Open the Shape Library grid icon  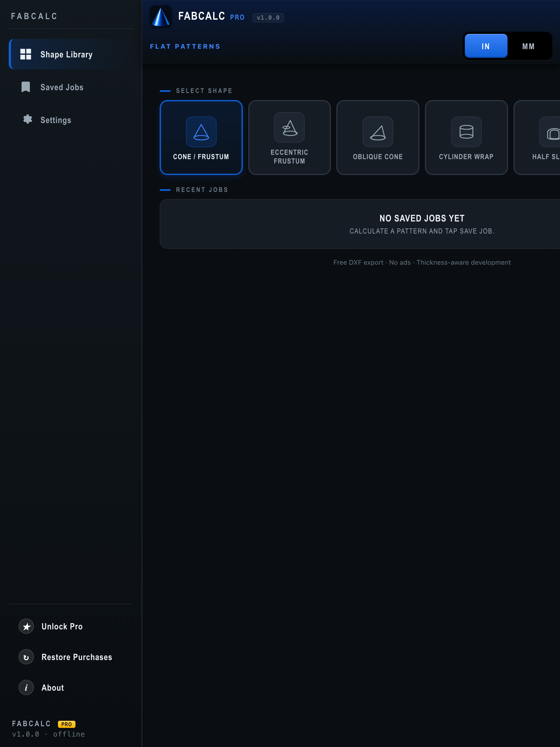click(26, 54)
